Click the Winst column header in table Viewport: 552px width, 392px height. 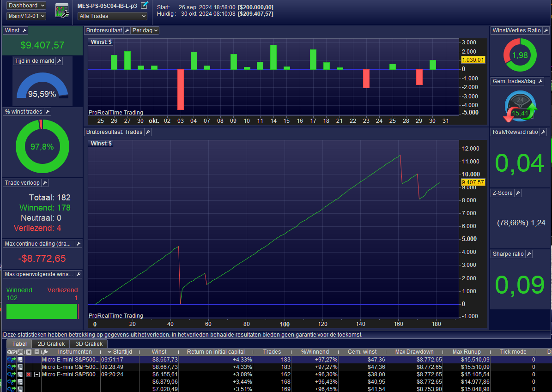coord(159,352)
